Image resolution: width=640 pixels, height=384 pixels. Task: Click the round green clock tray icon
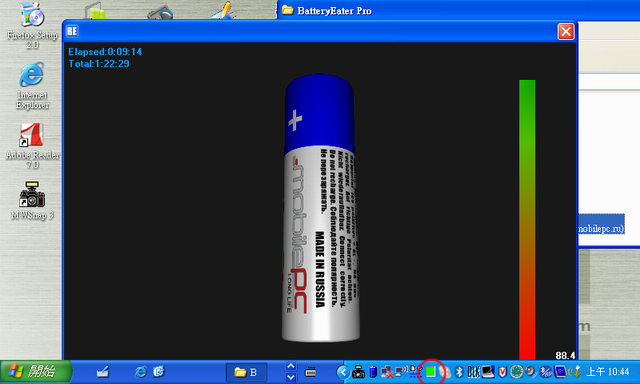[517, 372]
